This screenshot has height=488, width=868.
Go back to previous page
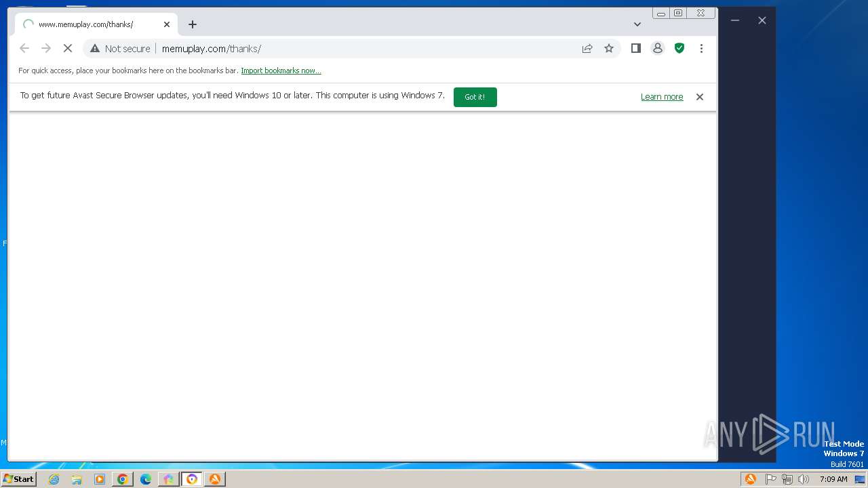coord(24,48)
